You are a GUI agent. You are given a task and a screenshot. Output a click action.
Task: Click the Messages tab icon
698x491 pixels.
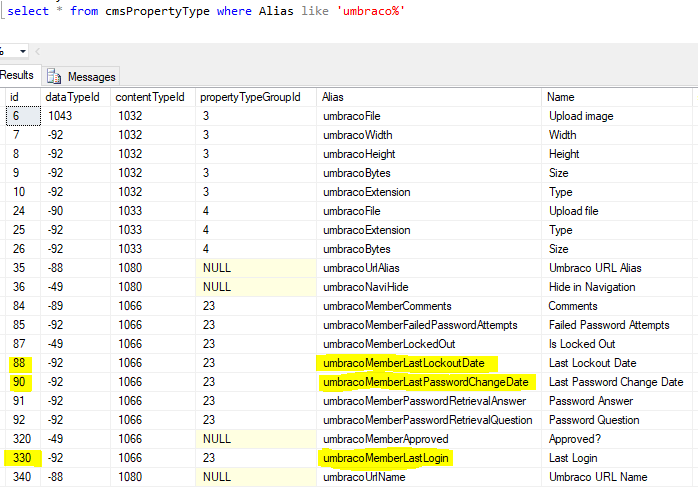tap(54, 77)
